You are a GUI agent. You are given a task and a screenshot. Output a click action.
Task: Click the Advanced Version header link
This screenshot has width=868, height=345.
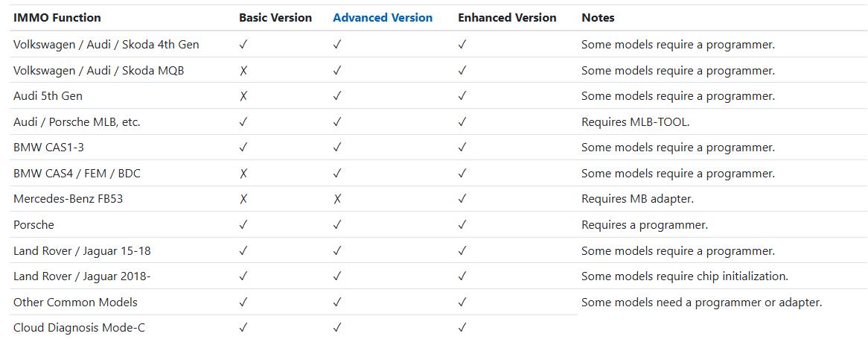pyautogui.click(x=383, y=18)
